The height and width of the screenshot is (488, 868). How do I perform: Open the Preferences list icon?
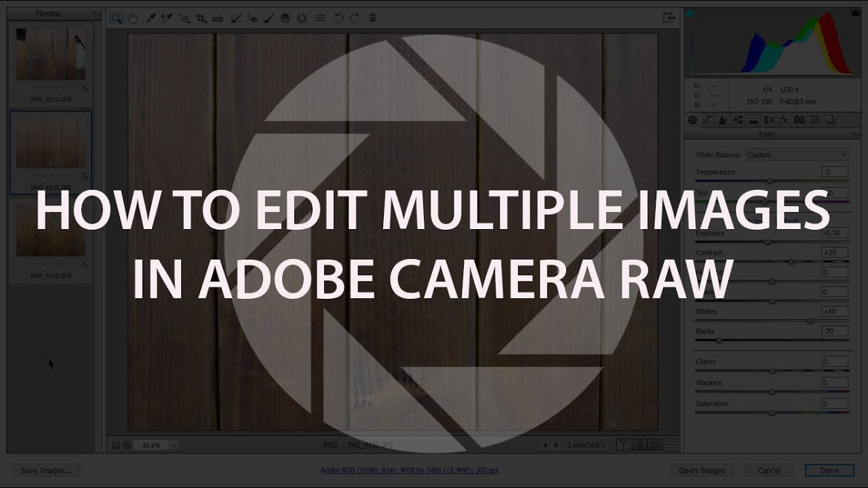(320, 18)
